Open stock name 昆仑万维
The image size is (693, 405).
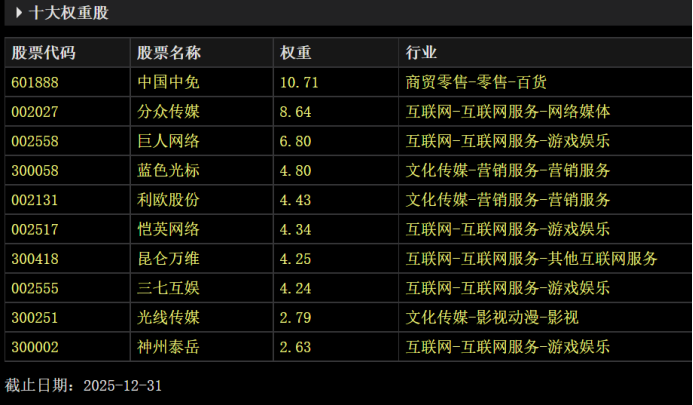coord(168,259)
